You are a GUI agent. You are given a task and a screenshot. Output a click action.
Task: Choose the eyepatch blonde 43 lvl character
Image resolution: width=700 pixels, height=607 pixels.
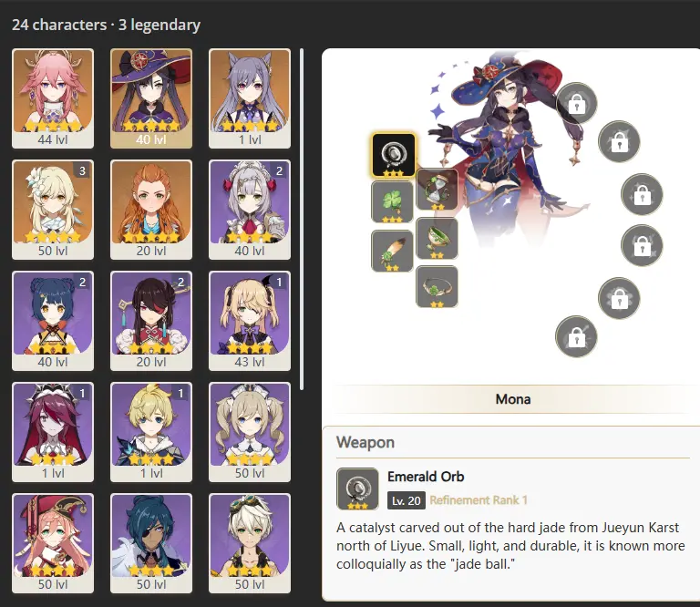(x=250, y=321)
